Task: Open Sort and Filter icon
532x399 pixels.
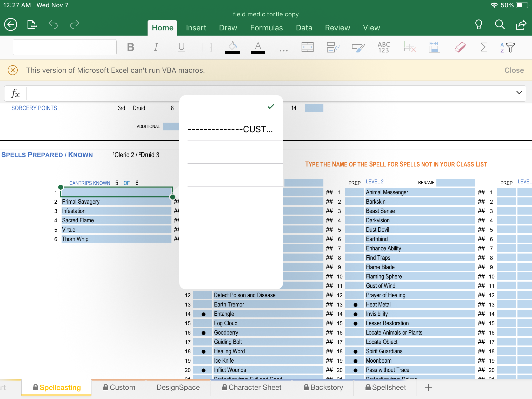Action: [507, 47]
